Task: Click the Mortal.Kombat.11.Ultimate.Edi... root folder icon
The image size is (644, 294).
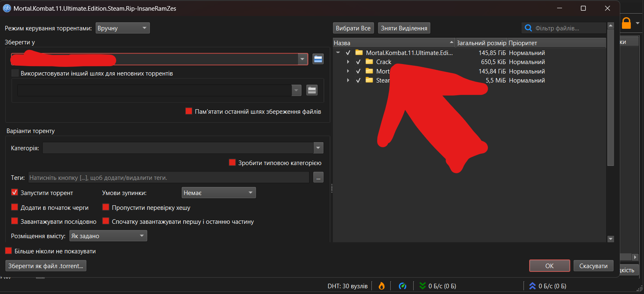Action: (359, 53)
